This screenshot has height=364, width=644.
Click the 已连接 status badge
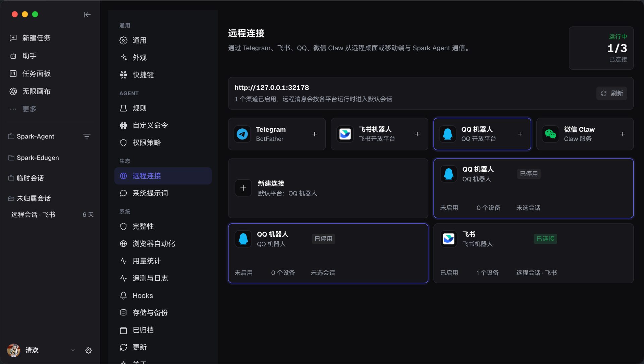(x=545, y=239)
